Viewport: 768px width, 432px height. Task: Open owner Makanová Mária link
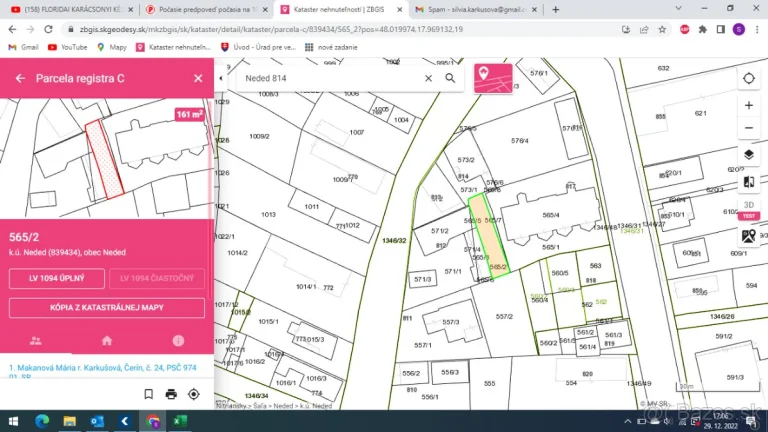click(x=103, y=372)
